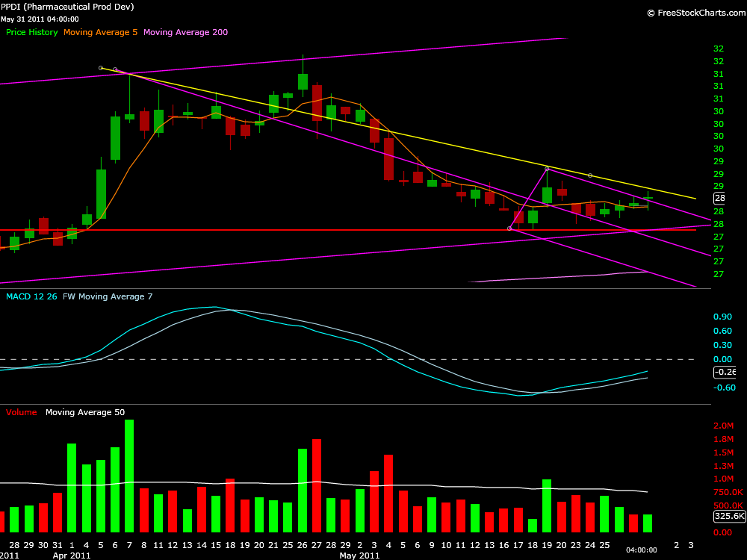
Task: Click the 325.6K volume value marker
Action: 728,516
